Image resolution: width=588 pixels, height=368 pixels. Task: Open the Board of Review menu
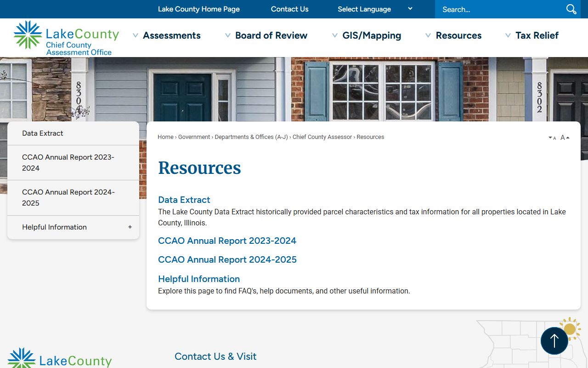[271, 35]
